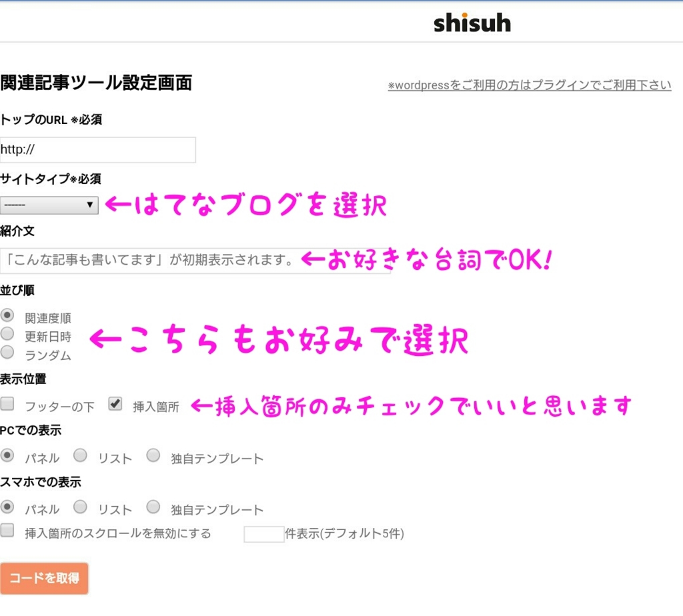683x616 pixels.
Task: Select the 関連度順 sort order
Action: tap(7, 315)
